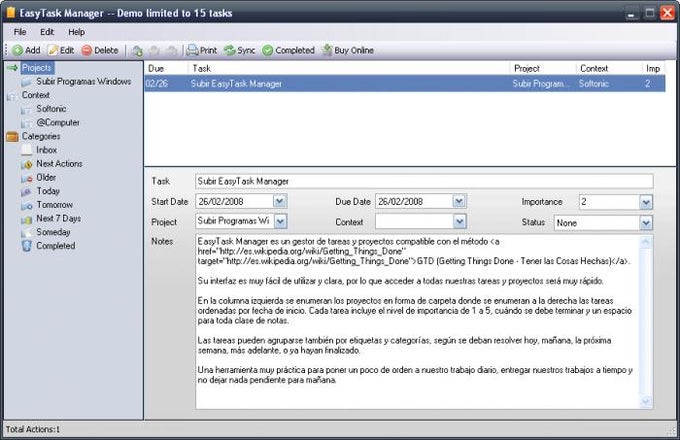Open the Next Actions category

tap(59, 163)
